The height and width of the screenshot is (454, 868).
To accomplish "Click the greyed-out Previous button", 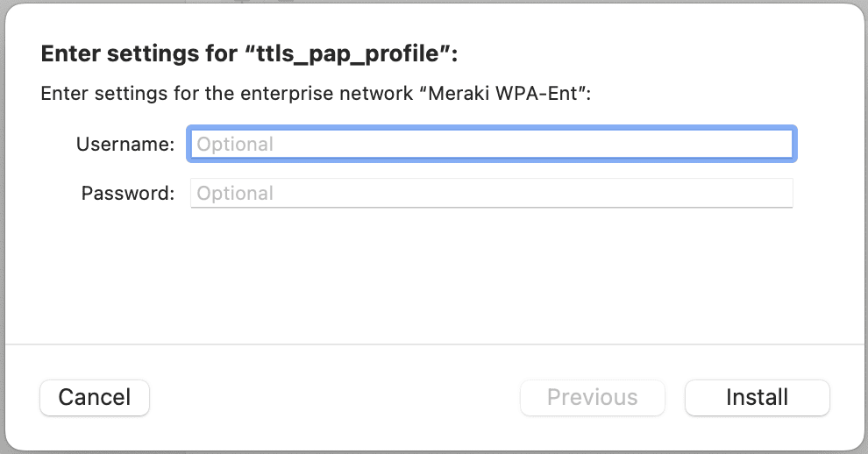I will click(593, 398).
